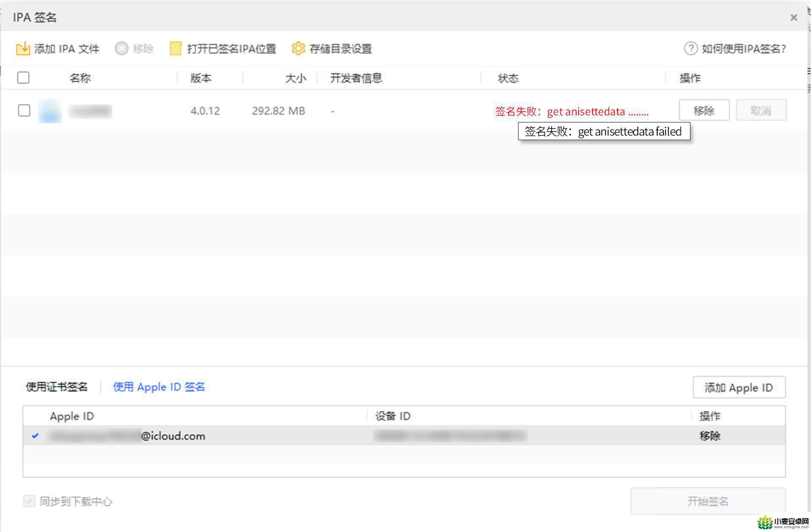The width and height of the screenshot is (811, 532).
Task: Click the grey circular remove icon in toolbar
Action: pyautogui.click(x=121, y=49)
